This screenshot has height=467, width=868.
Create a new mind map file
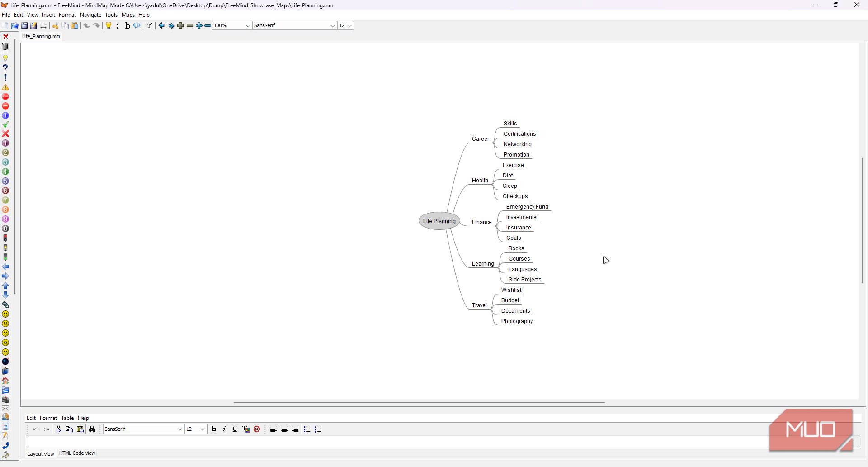tap(5, 26)
